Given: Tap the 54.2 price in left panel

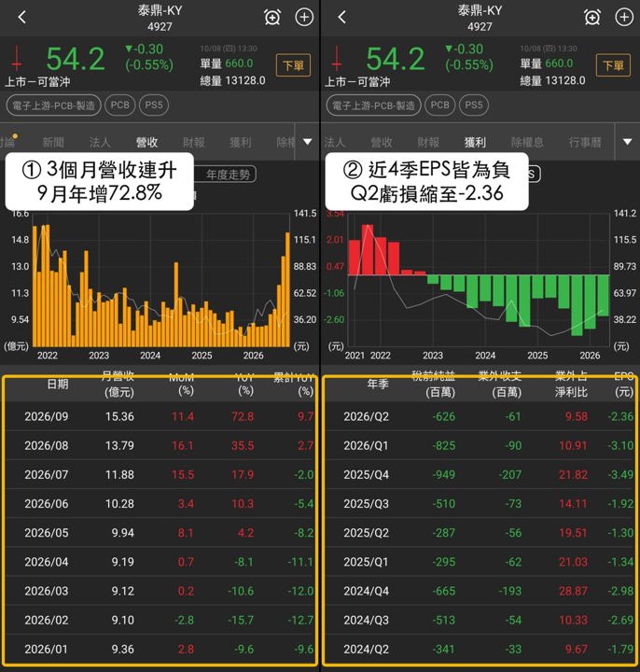Looking at the screenshot, I should point(76,59).
